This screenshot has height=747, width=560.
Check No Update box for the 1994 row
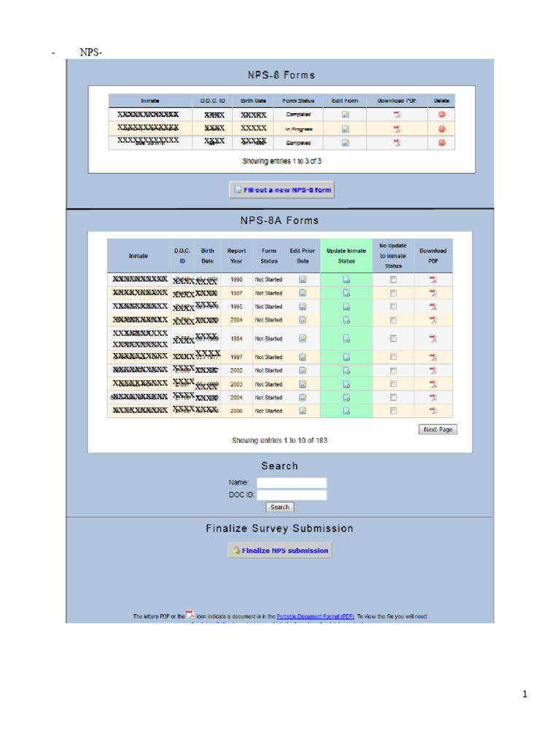[393, 338]
